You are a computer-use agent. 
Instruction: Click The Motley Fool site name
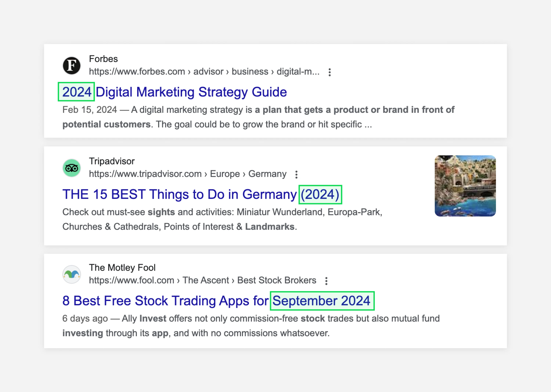[x=122, y=267]
